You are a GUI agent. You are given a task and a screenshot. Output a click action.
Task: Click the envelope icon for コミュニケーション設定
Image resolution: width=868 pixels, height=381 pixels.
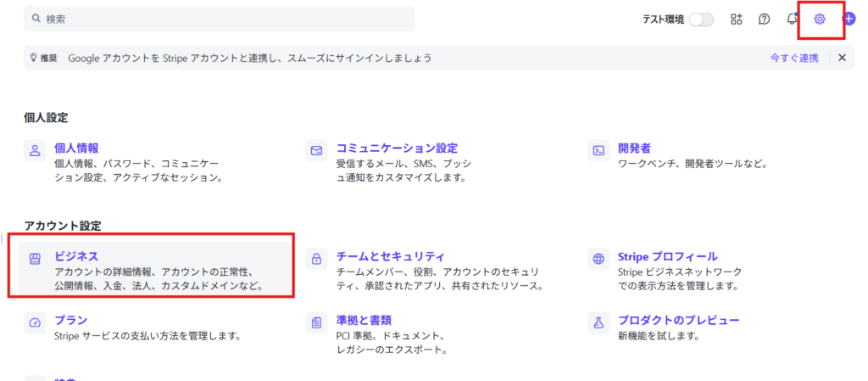316,150
